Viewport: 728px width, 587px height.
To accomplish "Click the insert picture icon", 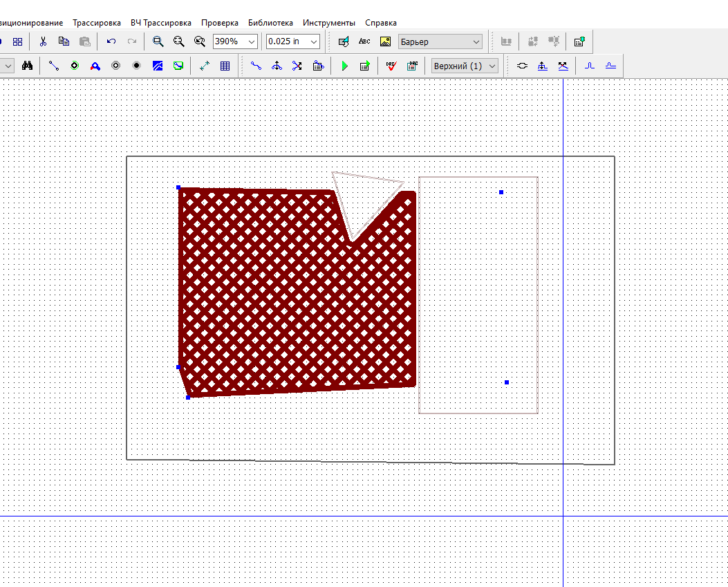I will [385, 41].
